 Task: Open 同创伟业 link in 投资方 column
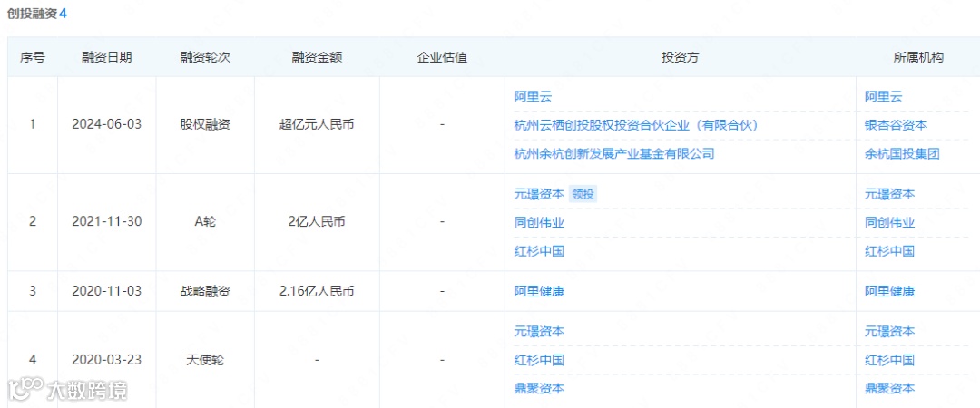pos(539,222)
